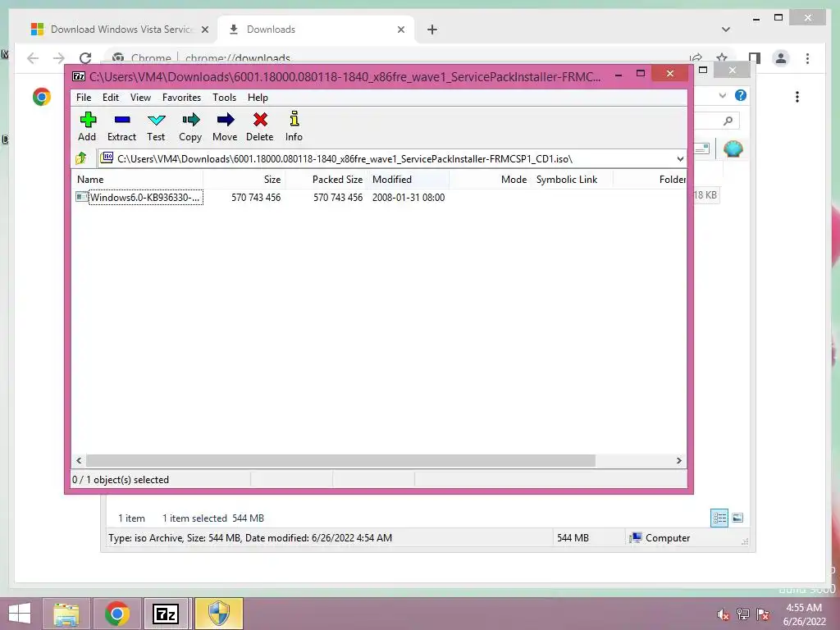Open Downloads page three-dot menu
The width and height of the screenshot is (840, 630).
797,97
